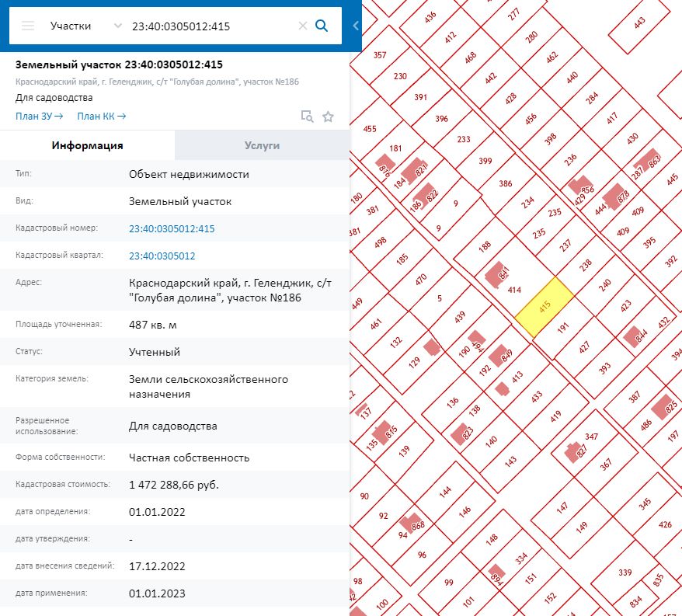This screenshot has width=682, height=616.
Task: Click the area value 487 кв. м
Action: coord(153,325)
